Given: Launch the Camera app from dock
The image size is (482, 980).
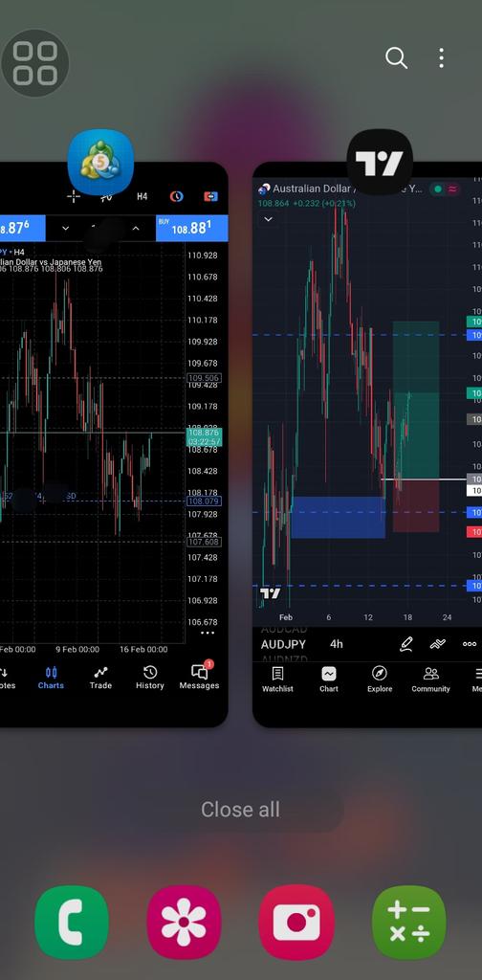Looking at the screenshot, I should (x=296, y=922).
